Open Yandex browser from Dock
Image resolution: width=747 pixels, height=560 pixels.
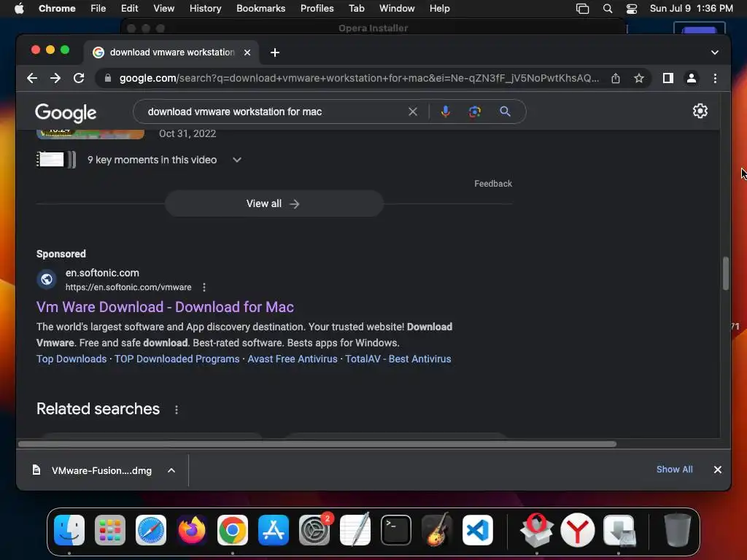[578, 530]
